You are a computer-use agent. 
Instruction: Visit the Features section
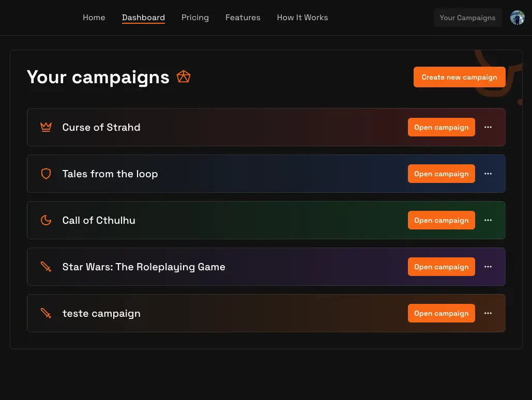(242, 17)
